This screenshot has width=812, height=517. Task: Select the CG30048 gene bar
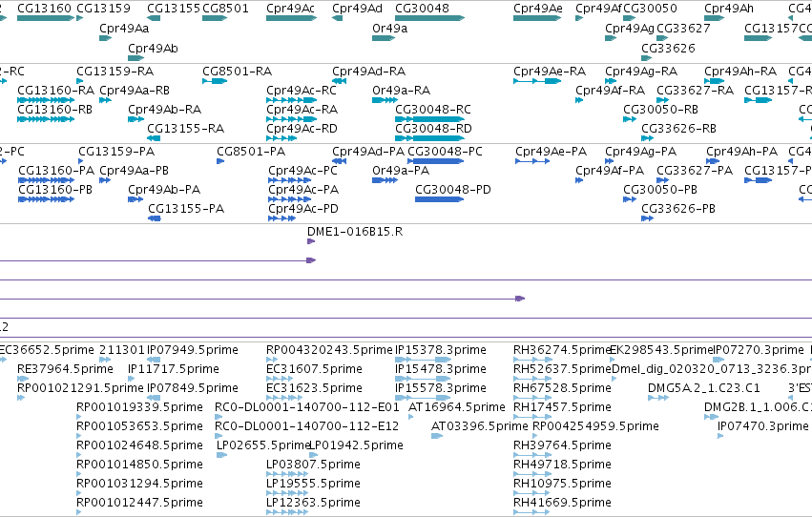(x=429, y=18)
